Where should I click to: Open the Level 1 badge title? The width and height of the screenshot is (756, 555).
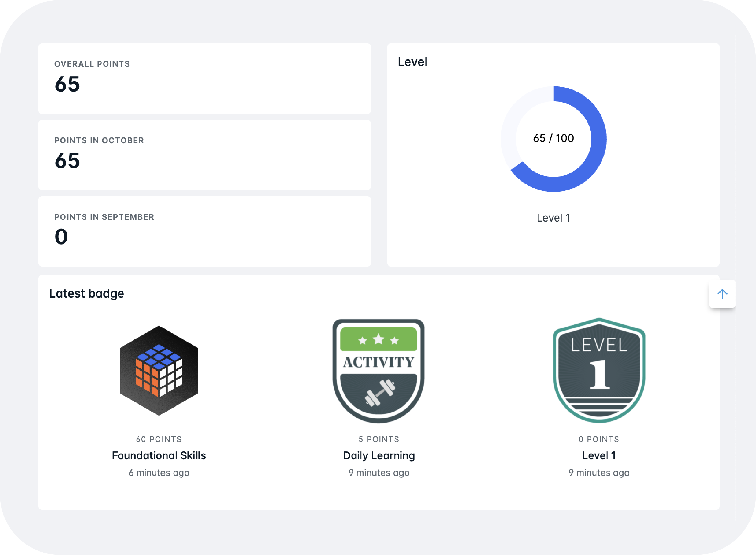(598, 455)
